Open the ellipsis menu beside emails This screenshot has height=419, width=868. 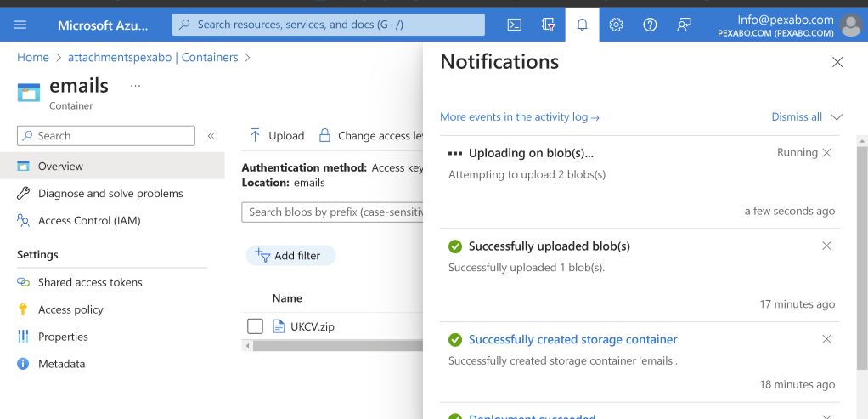click(x=136, y=86)
